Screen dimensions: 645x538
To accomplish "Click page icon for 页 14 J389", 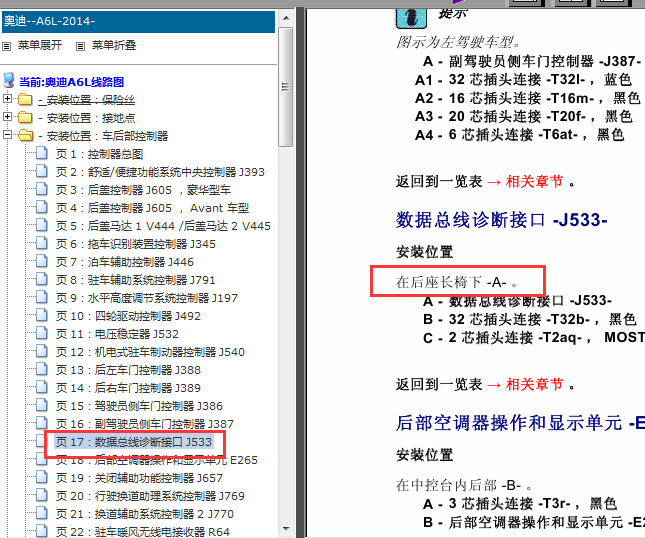I will [x=42, y=387].
